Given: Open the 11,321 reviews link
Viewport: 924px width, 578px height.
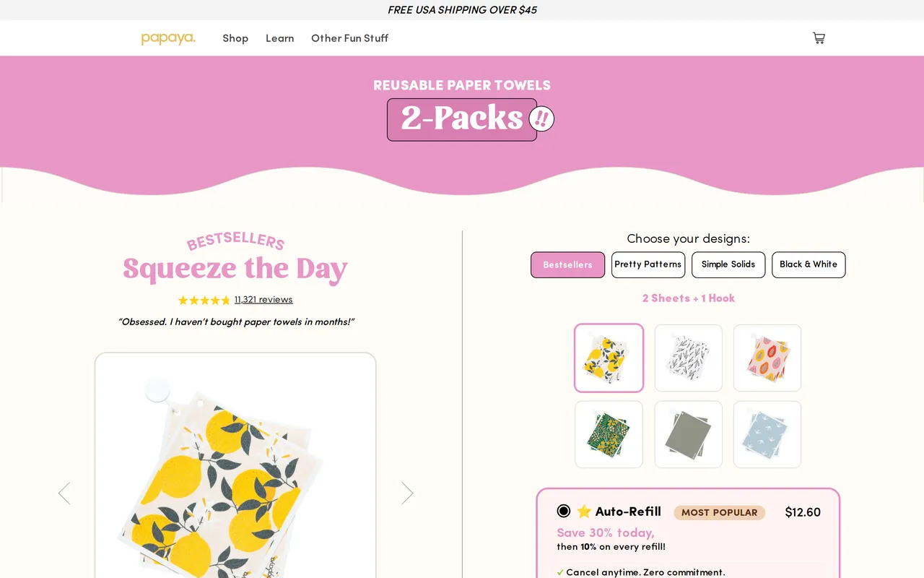Looking at the screenshot, I should click(263, 300).
